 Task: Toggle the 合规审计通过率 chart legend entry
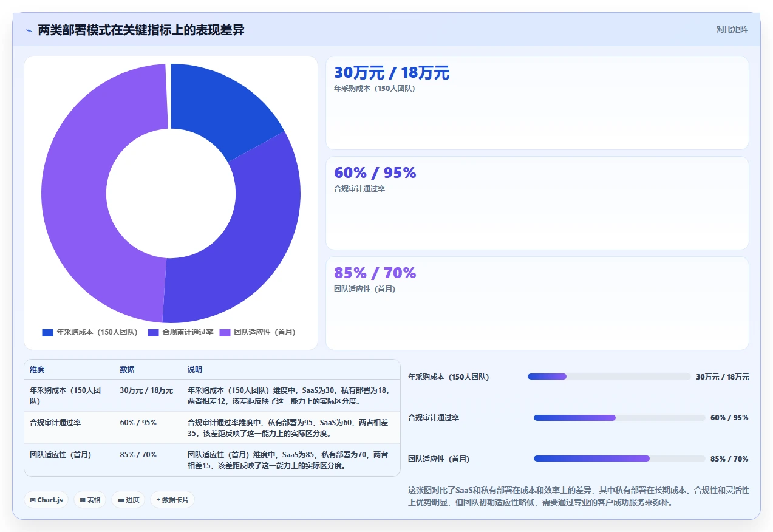[x=180, y=332]
